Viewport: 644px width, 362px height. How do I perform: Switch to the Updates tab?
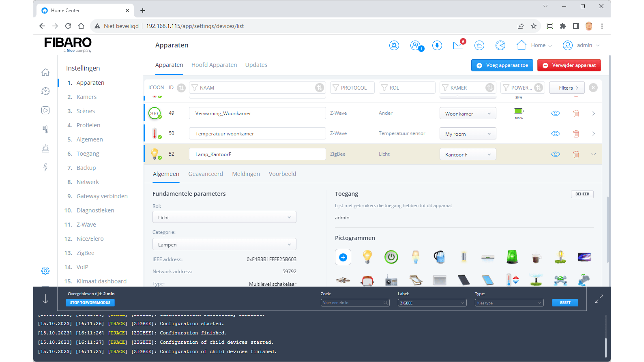point(256,65)
